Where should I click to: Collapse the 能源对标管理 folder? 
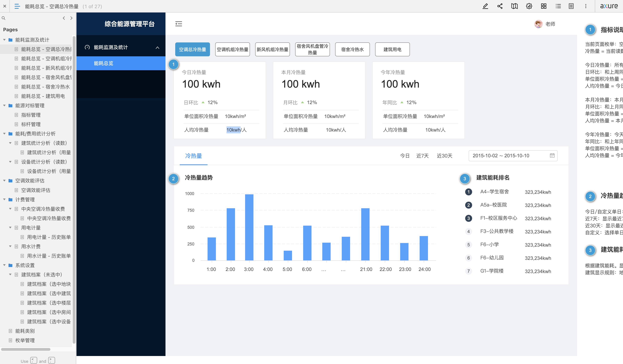pyautogui.click(x=4, y=106)
